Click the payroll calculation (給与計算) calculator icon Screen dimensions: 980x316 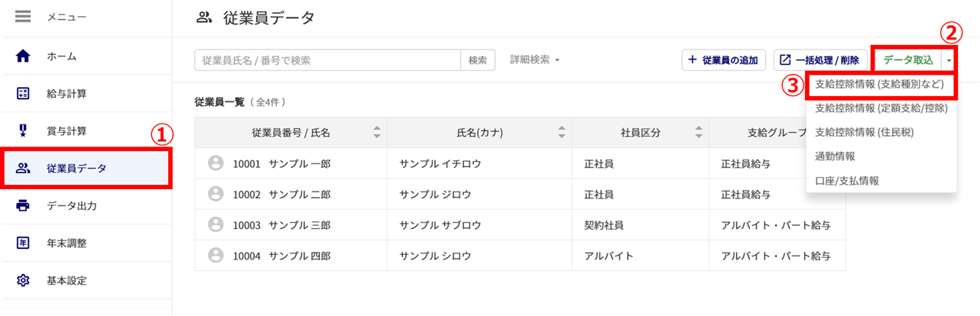[x=23, y=93]
